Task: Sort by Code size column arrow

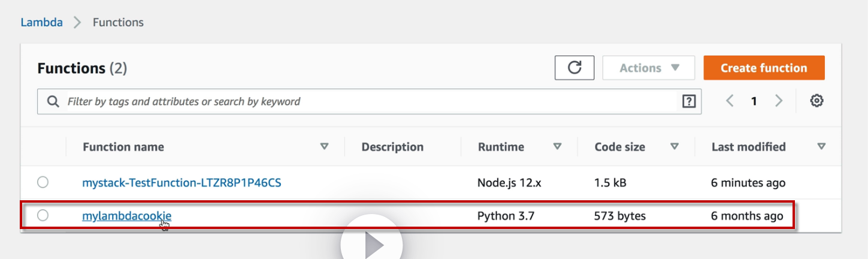Action: tap(675, 146)
